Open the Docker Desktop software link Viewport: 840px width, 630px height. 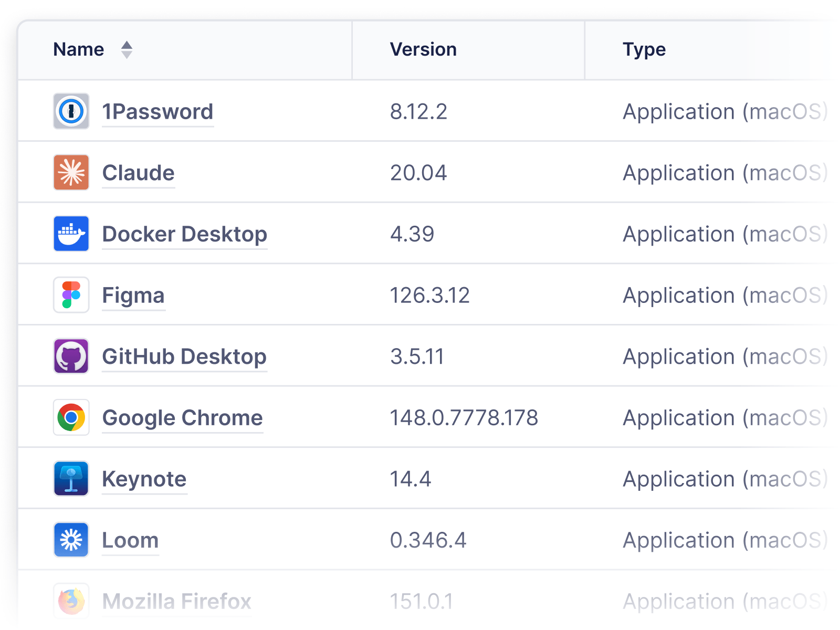184,235
